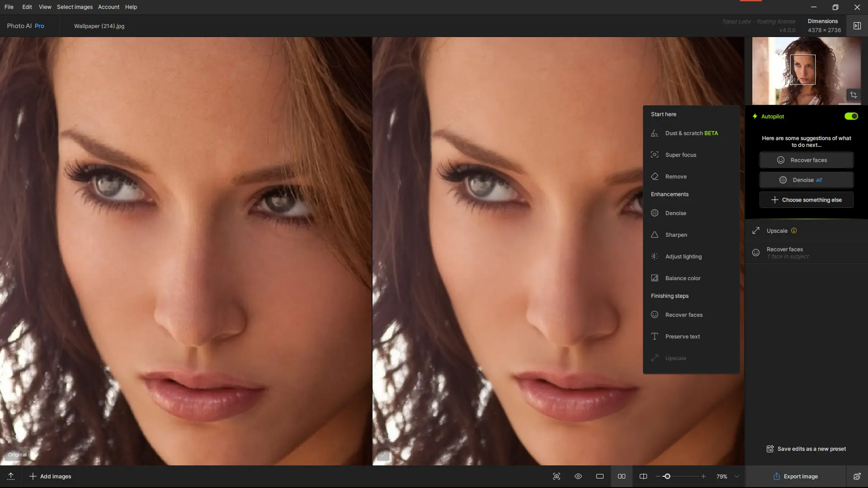Image resolution: width=868 pixels, height=488 pixels.
Task: Choose the Remove eraser tool
Action: 675,177
